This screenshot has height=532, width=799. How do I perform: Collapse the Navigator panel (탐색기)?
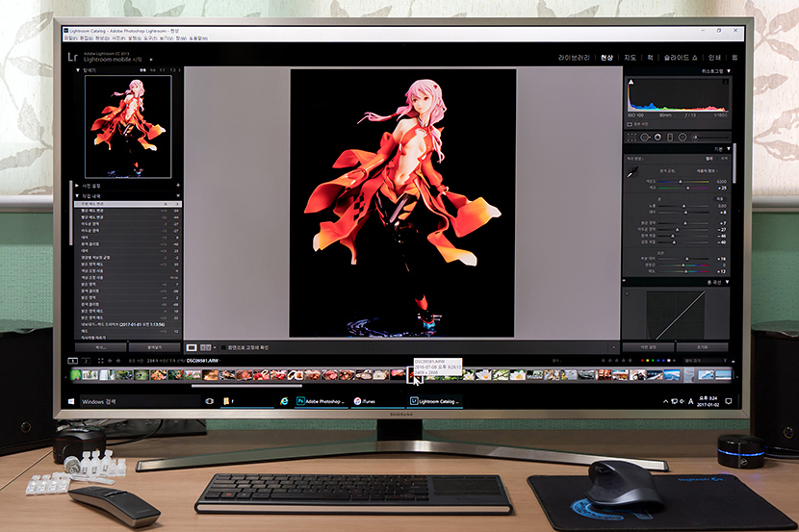click(x=78, y=70)
